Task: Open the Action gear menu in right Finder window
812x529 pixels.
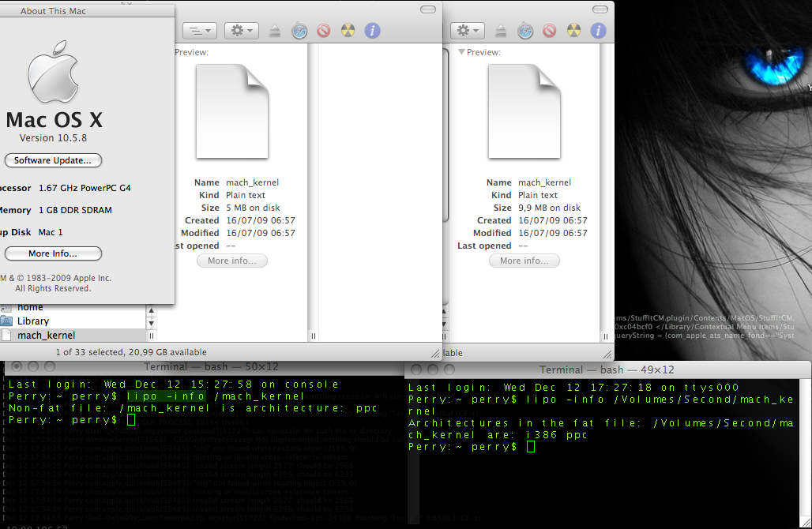Action: (467, 31)
